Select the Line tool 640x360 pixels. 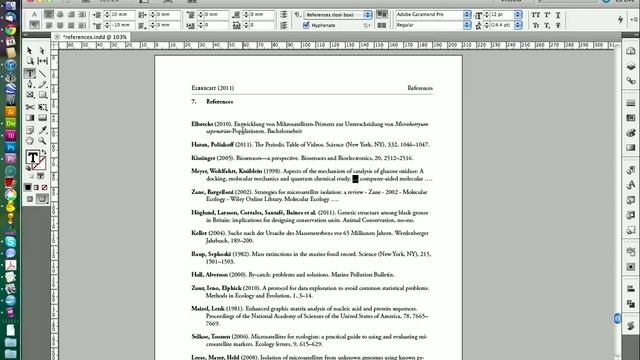click(x=42, y=73)
